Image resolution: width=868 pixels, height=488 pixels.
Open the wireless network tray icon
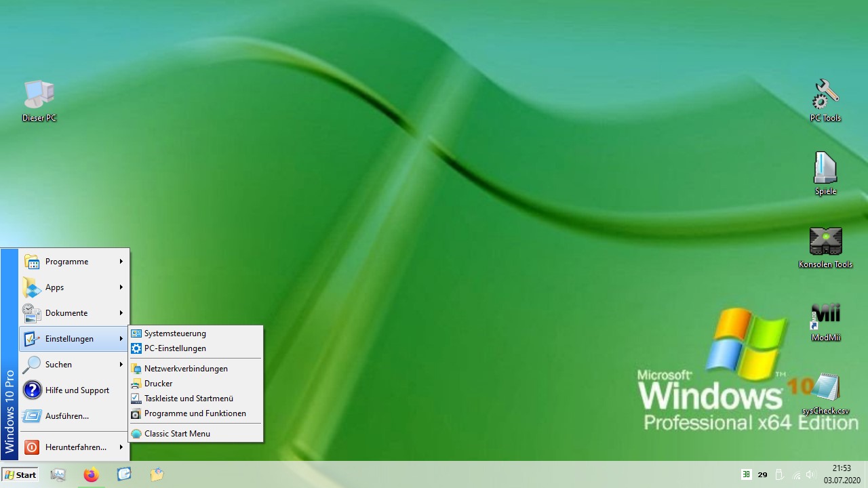click(x=797, y=474)
